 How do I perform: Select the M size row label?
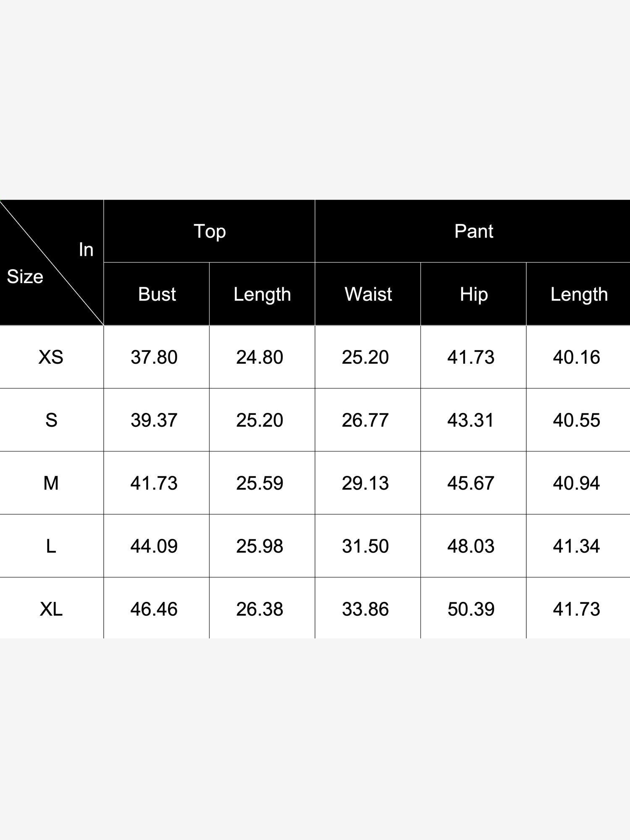[x=52, y=483]
